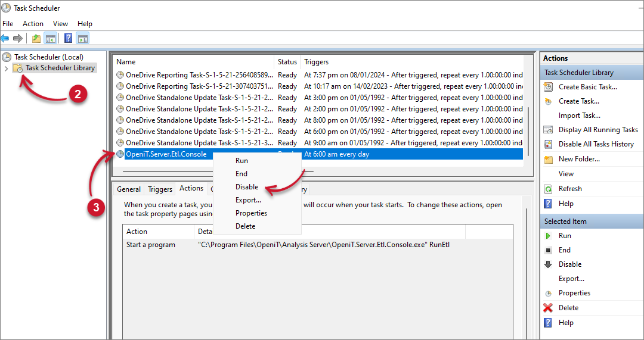
Task: Click Import Task... in Actions pane
Action: coord(580,116)
